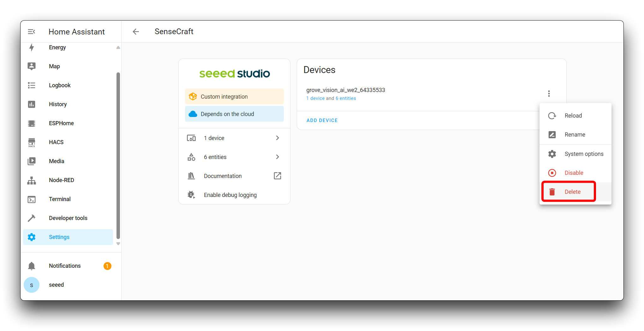Open HACS in the sidebar
Image resolution: width=644 pixels, height=331 pixels.
coord(68,142)
